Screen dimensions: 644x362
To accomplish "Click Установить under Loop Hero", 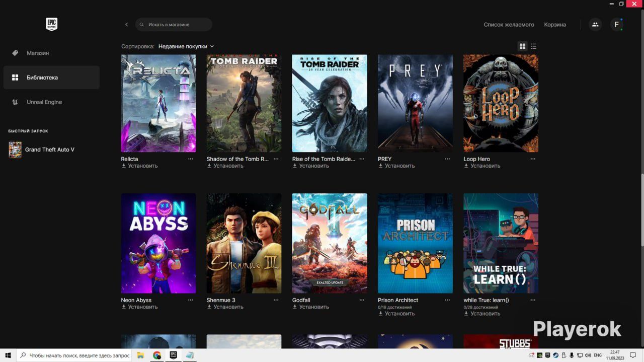I will coord(482,166).
